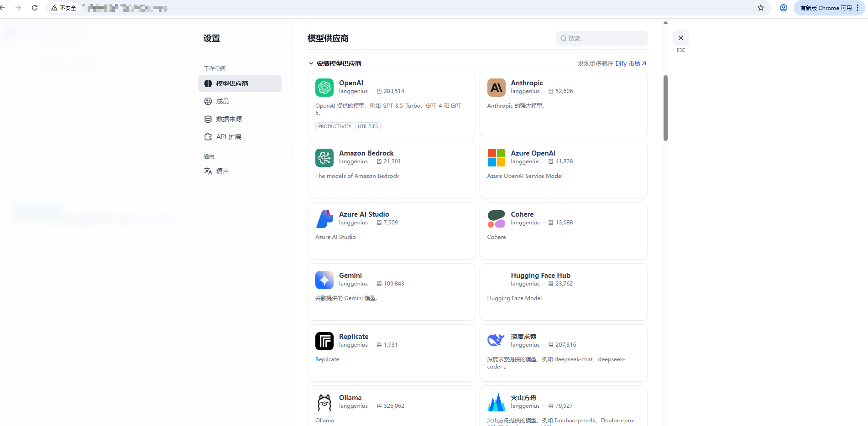
Task: Click the OpenAI provider logo icon
Action: [x=324, y=88]
